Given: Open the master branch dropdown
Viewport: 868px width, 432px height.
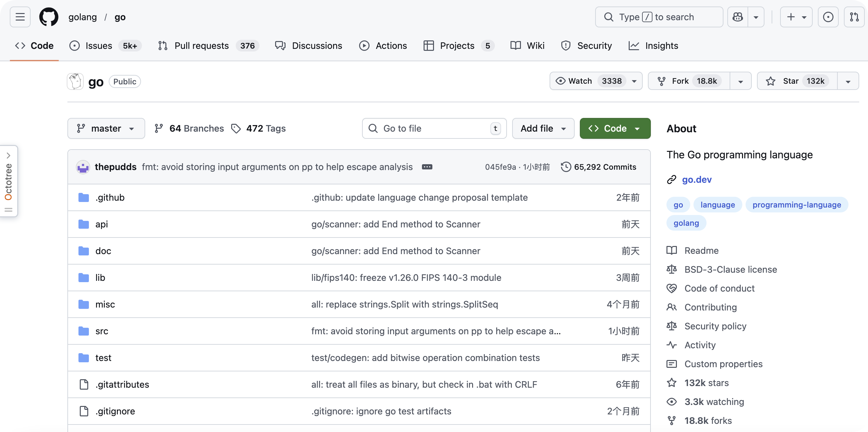Looking at the screenshot, I should pos(106,128).
